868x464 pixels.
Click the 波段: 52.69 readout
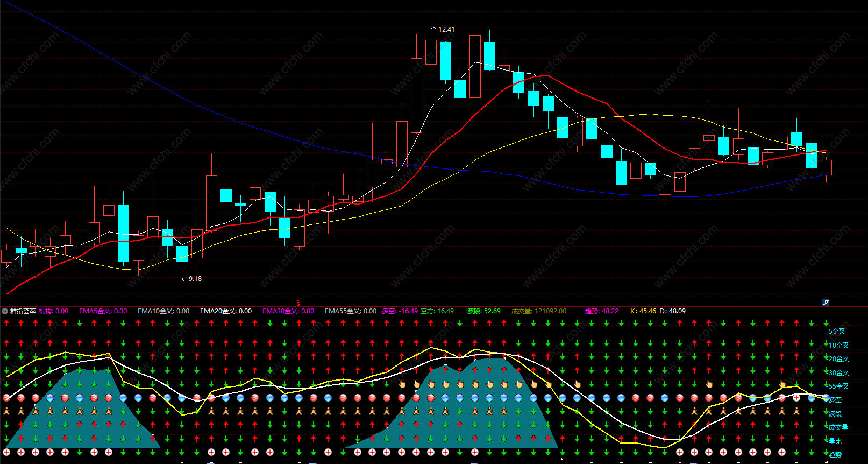(484, 311)
